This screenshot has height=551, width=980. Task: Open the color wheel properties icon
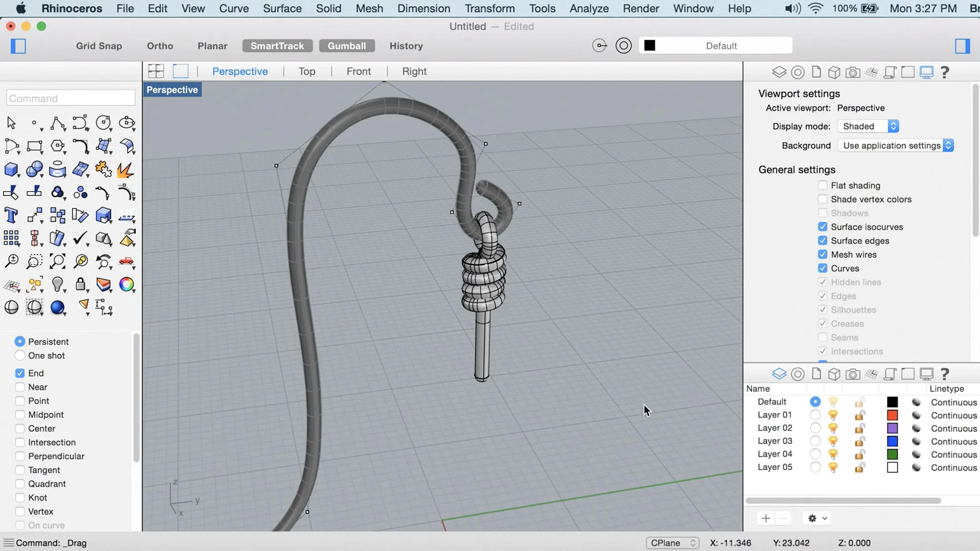[x=126, y=285]
